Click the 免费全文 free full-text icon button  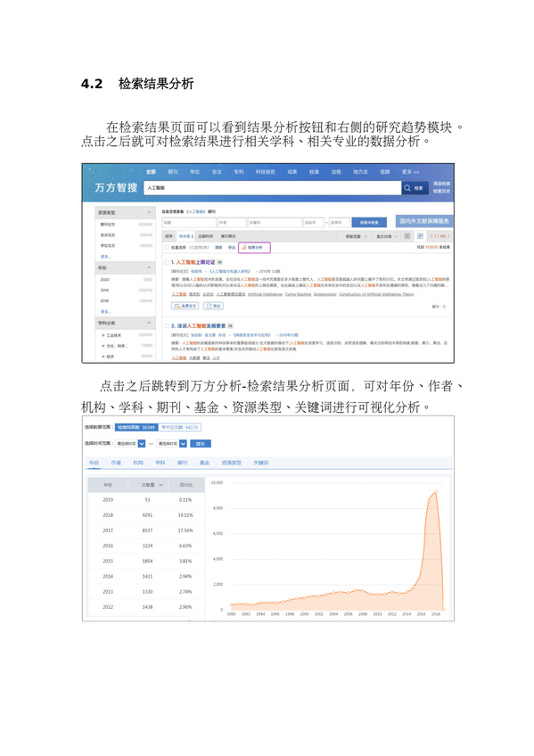click(x=185, y=306)
